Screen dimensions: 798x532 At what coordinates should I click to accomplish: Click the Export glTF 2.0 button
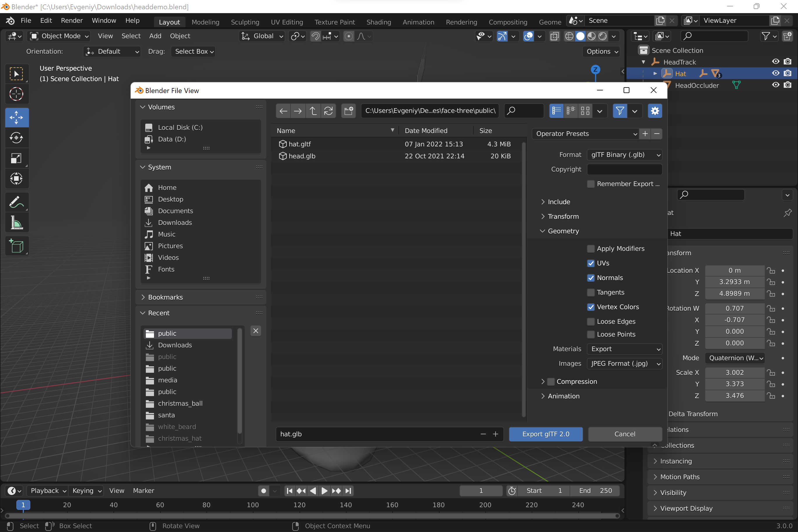coord(546,434)
